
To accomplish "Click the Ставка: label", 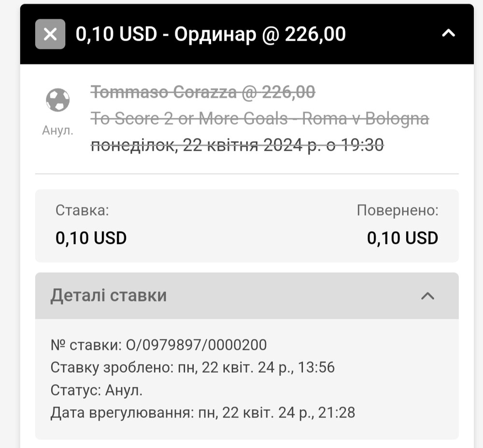I will click(82, 210).
